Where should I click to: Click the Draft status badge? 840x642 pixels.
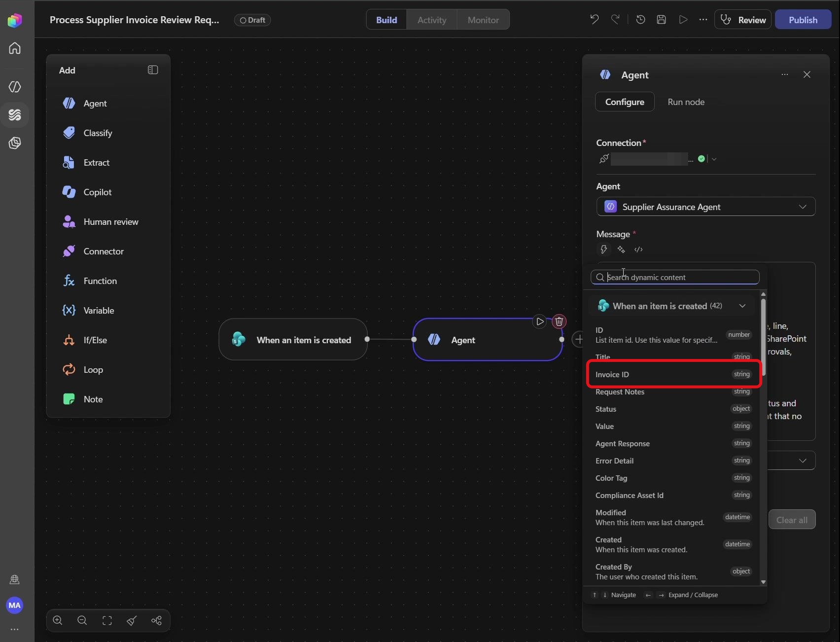point(252,20)
